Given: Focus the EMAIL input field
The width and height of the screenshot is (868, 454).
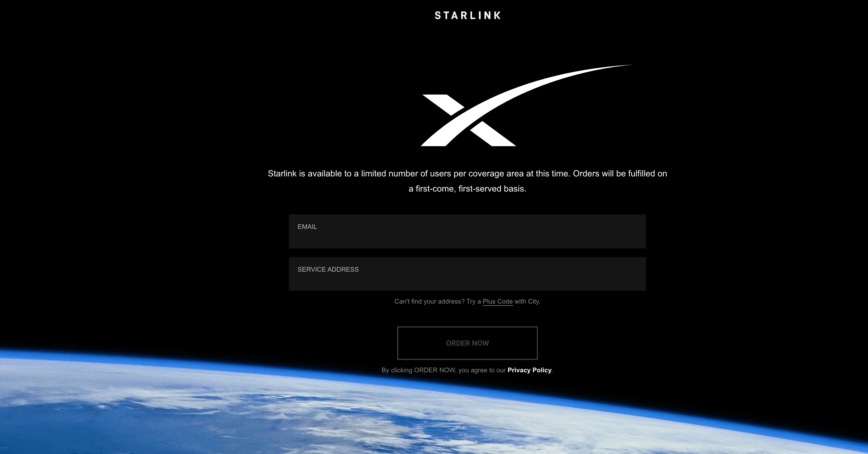Looking at the screenshot, I should 467,232.
